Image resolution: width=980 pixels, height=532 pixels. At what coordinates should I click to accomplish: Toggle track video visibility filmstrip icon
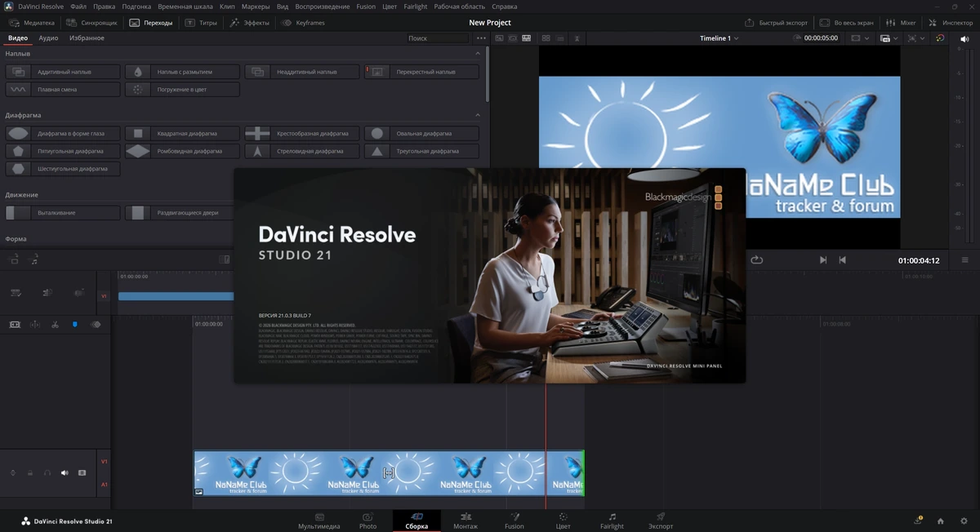click(x=82, y=473)
